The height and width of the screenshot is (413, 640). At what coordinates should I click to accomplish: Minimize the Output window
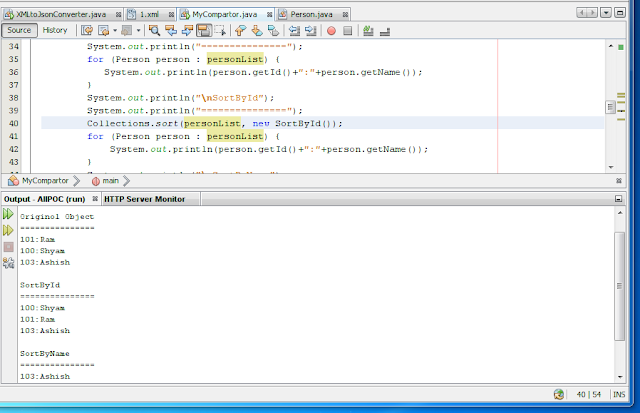(618, 199)
